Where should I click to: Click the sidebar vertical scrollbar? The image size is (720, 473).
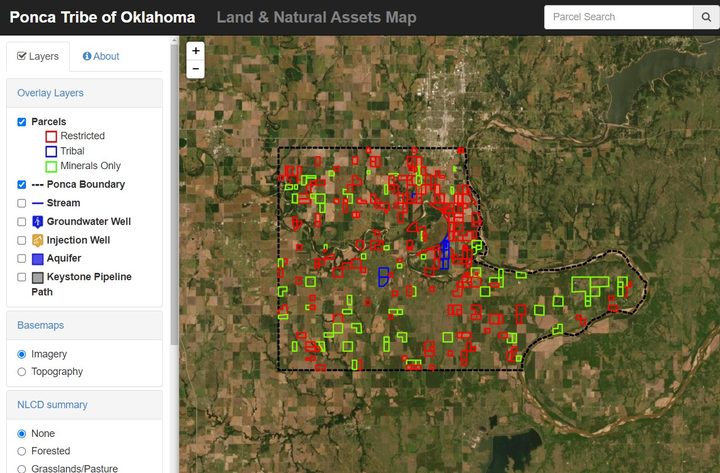coord(174,193)
